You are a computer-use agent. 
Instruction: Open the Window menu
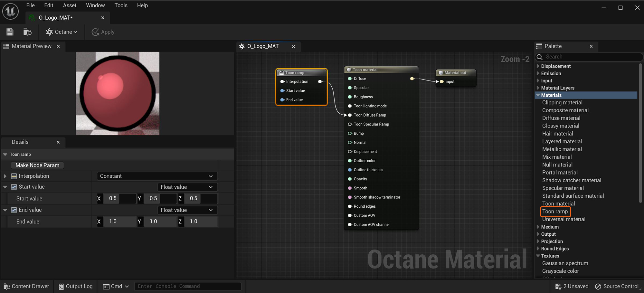[95, 5]
